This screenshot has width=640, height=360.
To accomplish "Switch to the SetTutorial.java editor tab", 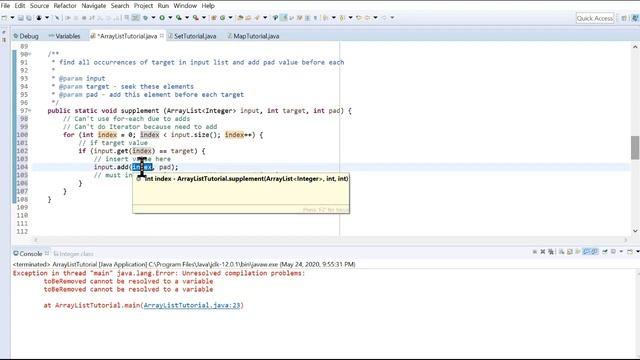I will point(192,36).
